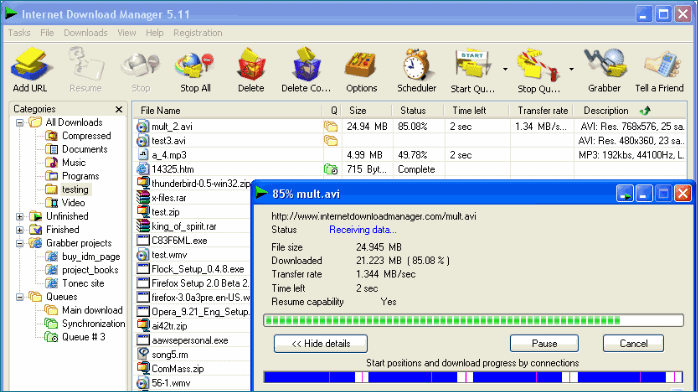Select the Queue # 3 item

coord(75,337)
